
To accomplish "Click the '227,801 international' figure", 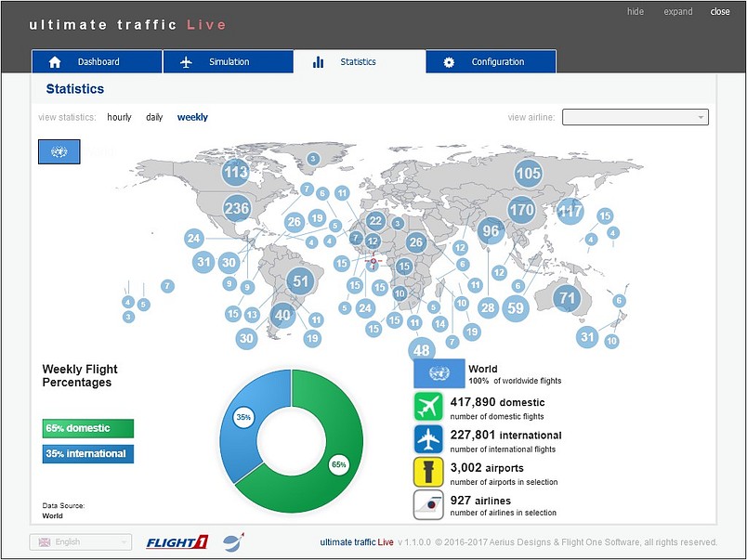I will tap(506, 436).
